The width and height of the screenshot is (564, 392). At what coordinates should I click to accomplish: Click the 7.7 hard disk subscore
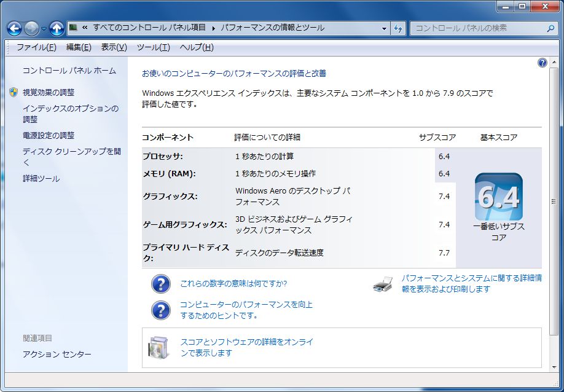pyautogui.click(x=444, y=253)
